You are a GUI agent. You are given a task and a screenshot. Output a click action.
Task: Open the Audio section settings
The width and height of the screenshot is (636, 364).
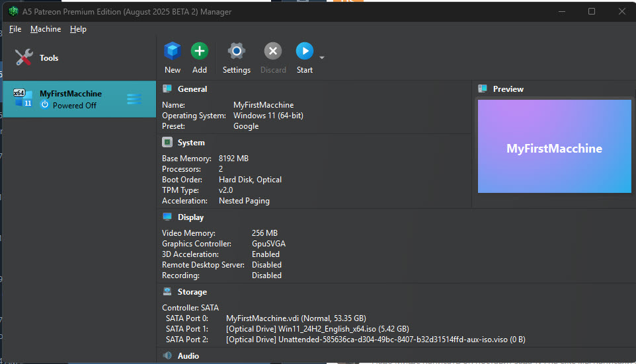pos(188,356)
